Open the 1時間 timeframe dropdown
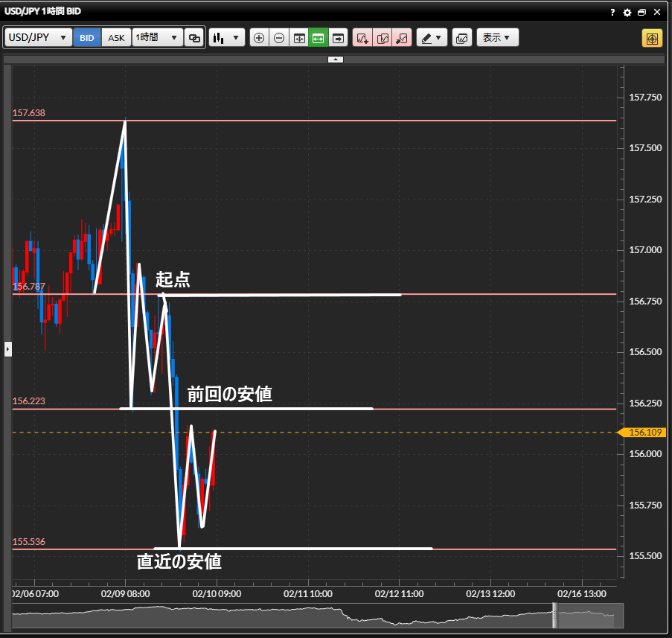Viewport: 672px width, 638px height. 157,38
